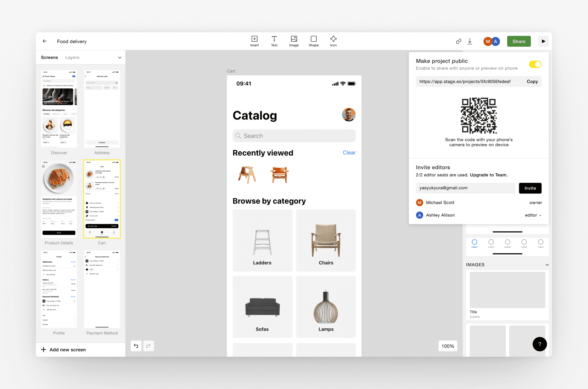Select the Lamps category card
This screenshot has width=588, height=389.
tap(326, 307)
